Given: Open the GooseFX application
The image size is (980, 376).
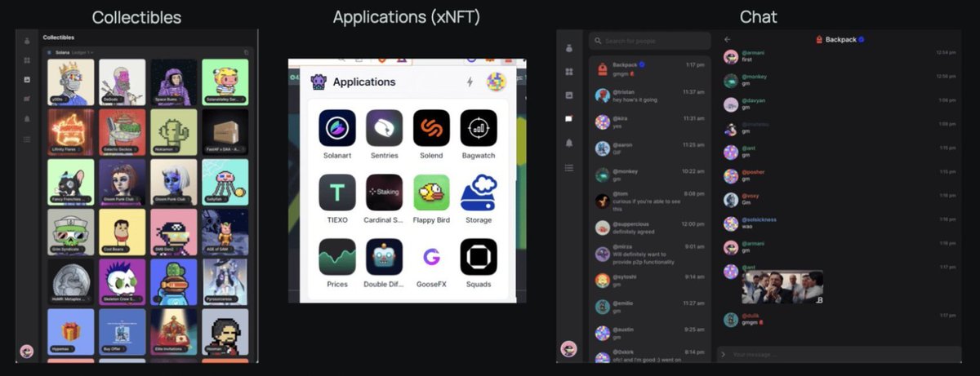Looking at the screenshot, I should pyautogui.click(x=431, y=257).
